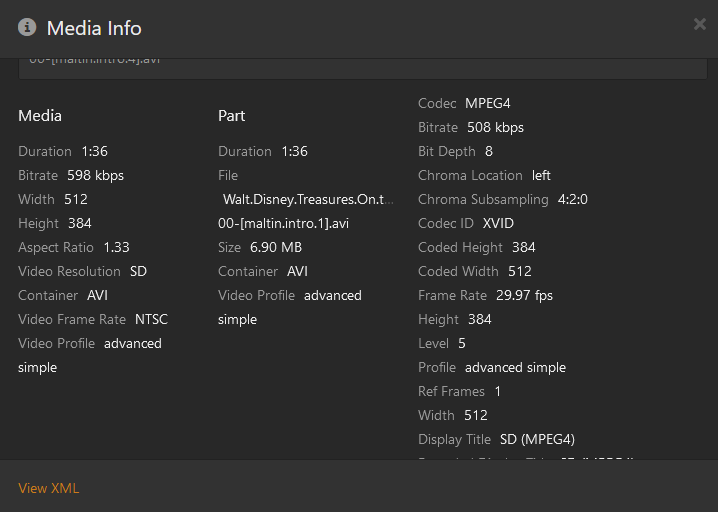Click the Media section heading
Viewport: 718px width, 512px height.
(x=40, y=115)
